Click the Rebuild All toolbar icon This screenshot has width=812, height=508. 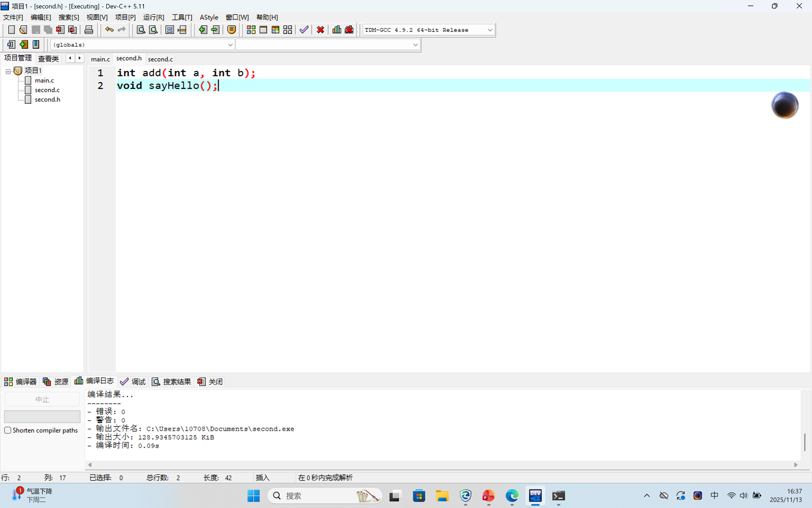[288, 30]
